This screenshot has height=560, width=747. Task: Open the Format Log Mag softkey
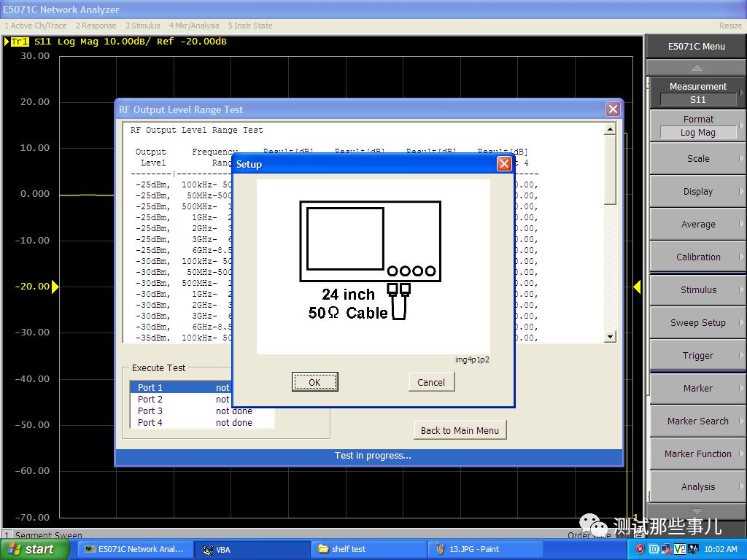(x=697, y=125)
